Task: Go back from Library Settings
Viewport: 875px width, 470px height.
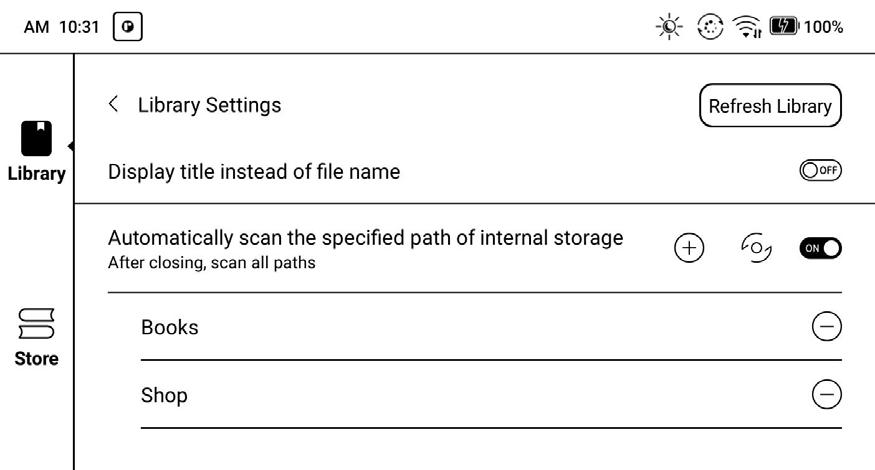Action: (x=113, y=104)
